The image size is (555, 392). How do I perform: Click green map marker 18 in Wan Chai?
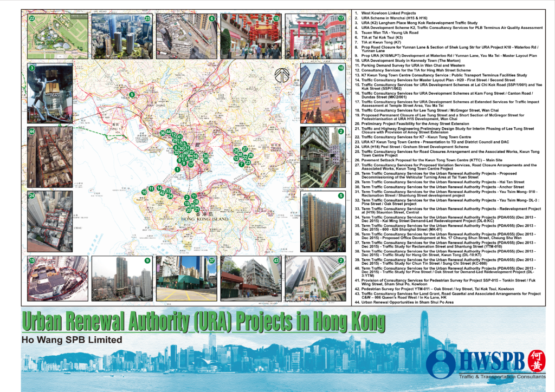coord(196,202)
